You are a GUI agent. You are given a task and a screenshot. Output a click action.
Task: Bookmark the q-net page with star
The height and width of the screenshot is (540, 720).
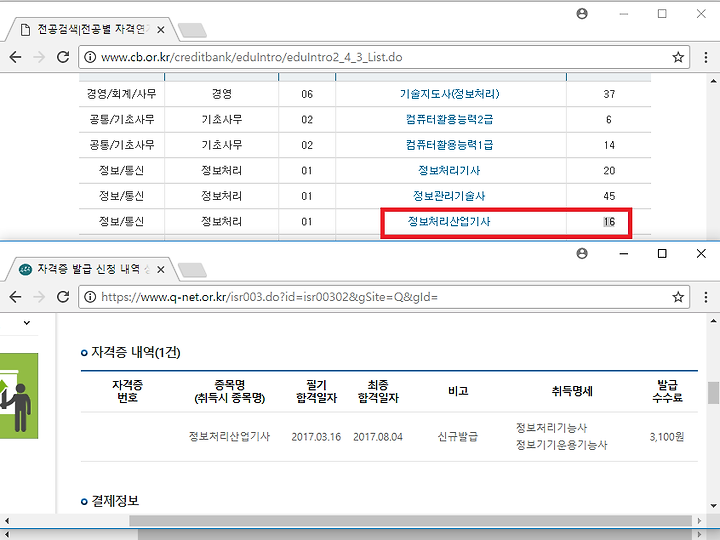pos(678,297)
